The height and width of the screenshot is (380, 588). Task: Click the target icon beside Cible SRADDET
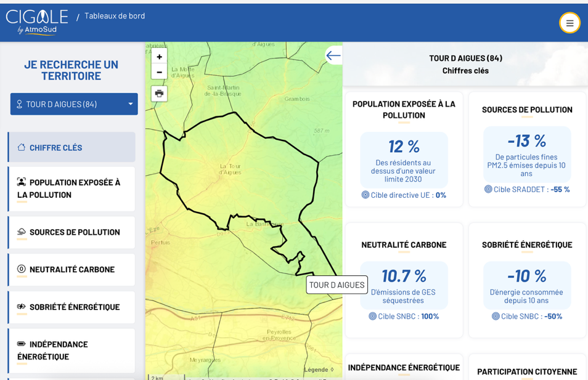[x=488, y=189]
